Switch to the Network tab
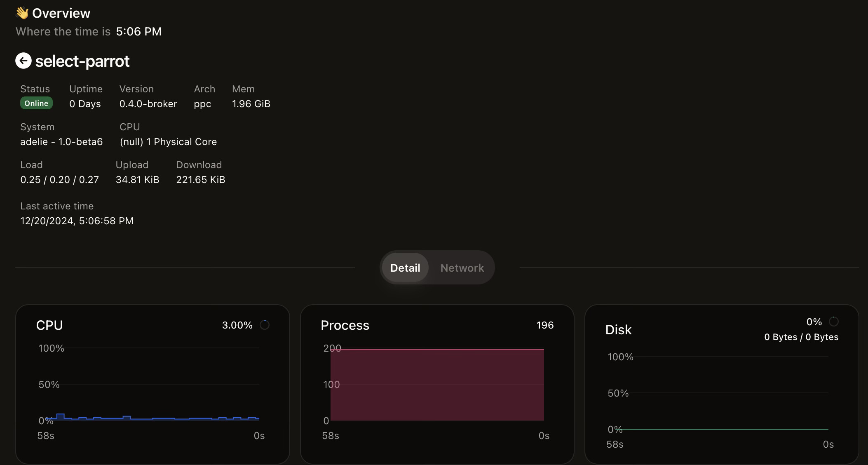The image size is (868, 465). click(x=462, y=268)
